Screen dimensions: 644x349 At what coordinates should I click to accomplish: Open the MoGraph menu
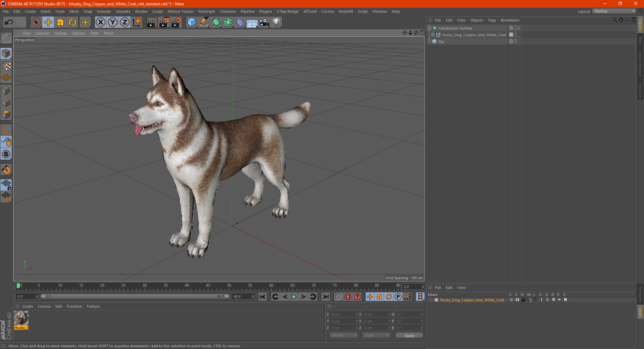[x=206, y=11]
